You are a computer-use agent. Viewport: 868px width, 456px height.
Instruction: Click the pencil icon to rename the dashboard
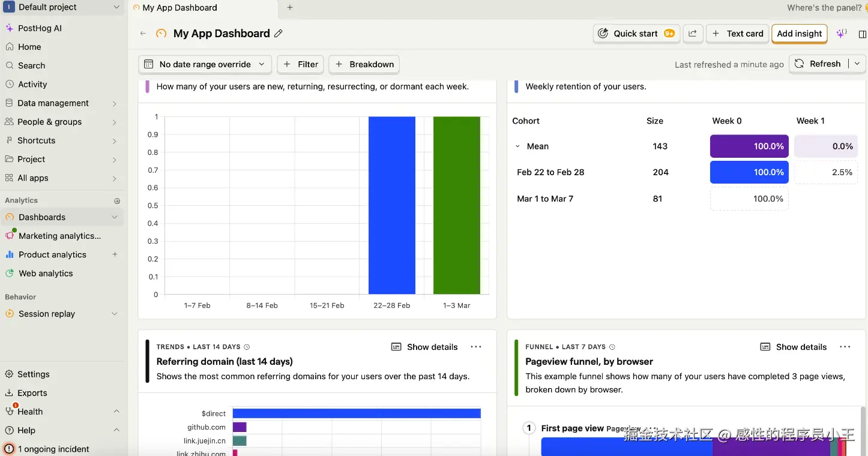point(279,34)
